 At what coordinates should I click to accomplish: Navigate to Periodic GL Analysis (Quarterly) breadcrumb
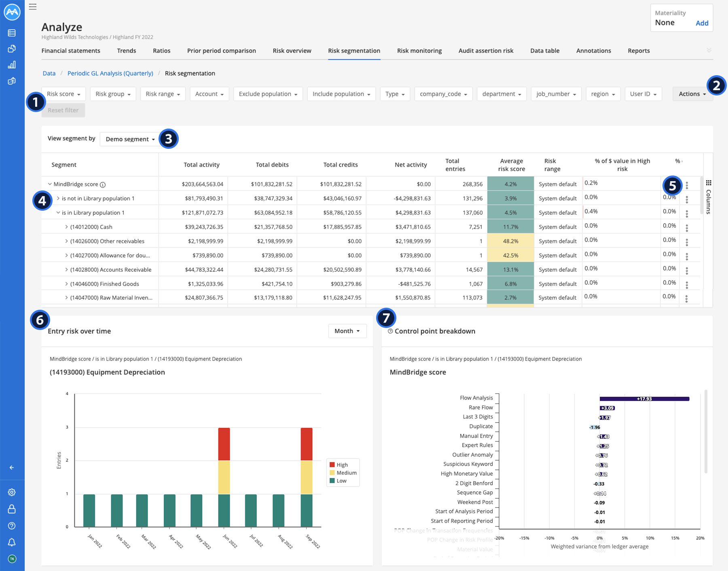[110, 73]
